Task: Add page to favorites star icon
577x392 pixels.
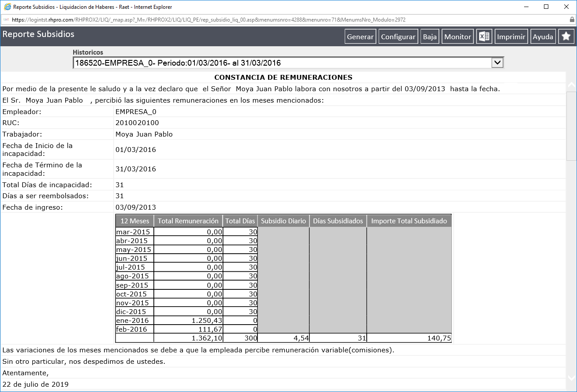Action: [x=566, y=37]
